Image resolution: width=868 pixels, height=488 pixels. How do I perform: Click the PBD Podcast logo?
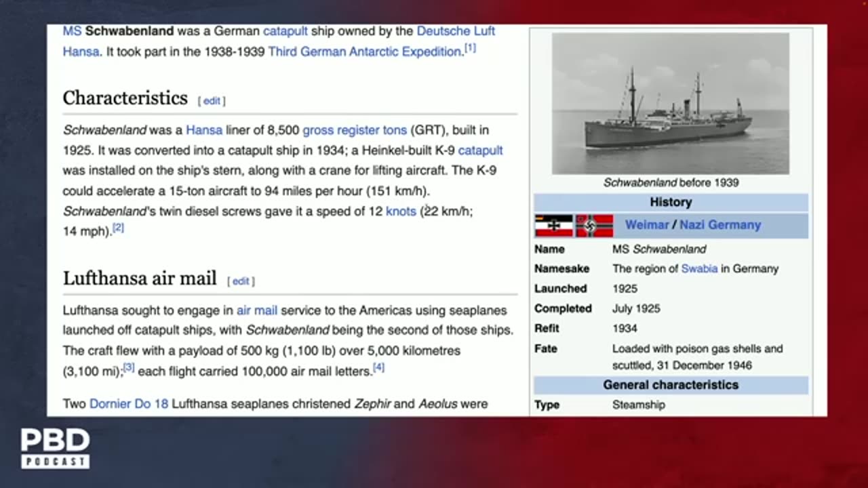click(55, 448)
